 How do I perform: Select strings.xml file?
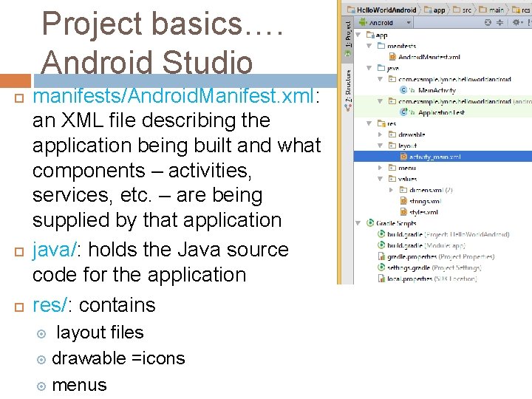coord(425,201)
